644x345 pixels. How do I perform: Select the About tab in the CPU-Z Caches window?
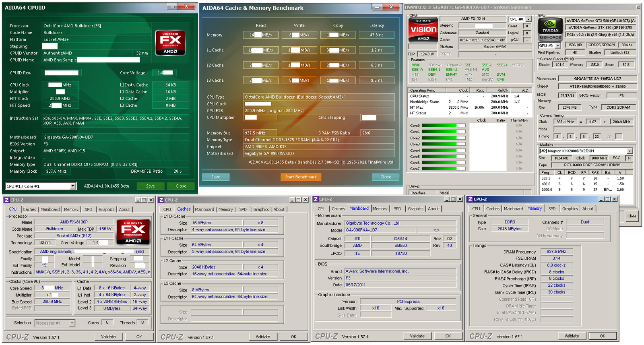[x=279, y=209]
